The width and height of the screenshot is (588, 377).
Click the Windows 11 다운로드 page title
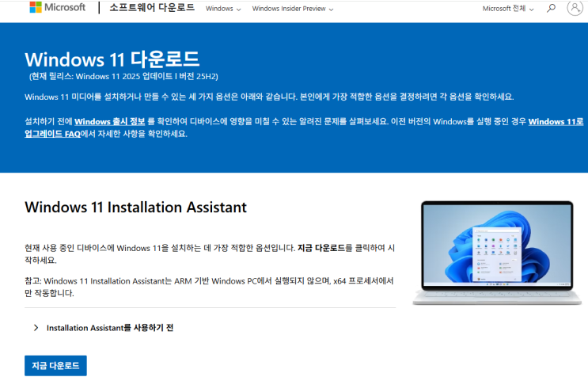pos(112,59)
